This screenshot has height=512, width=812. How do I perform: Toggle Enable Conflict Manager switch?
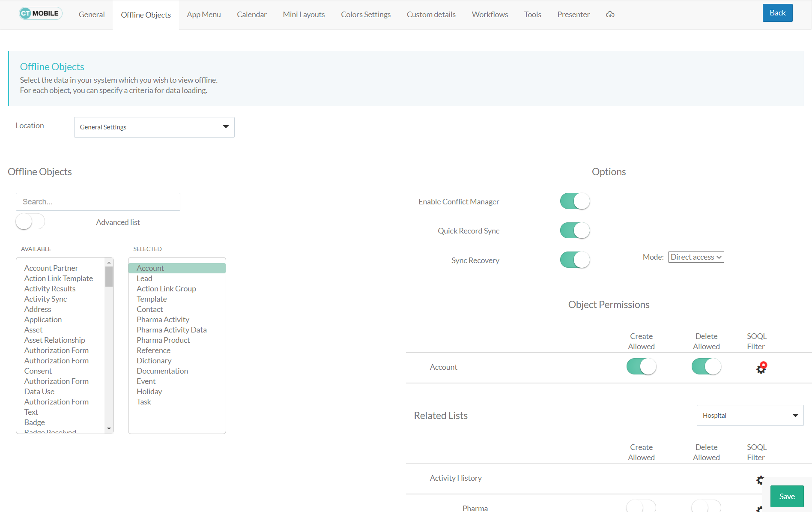pos(575,201)
